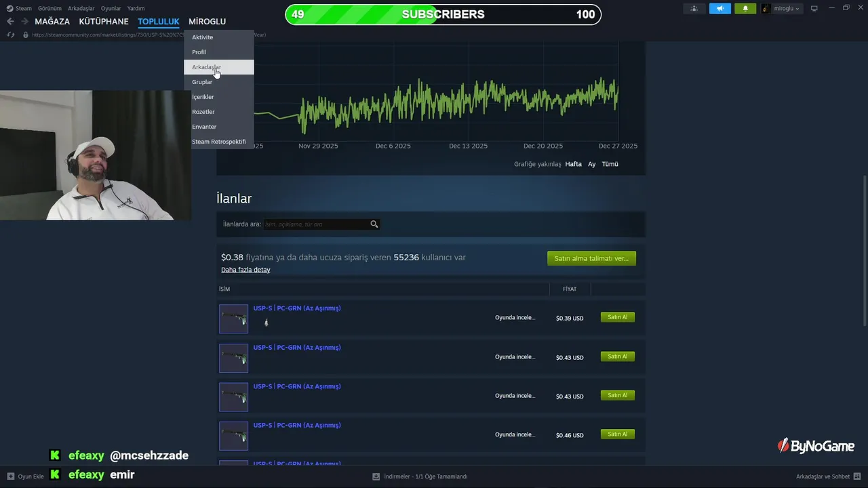Image resolution: width=868 pixels, height=488 pixels.
Task: Select Aktivite from the community dropdown
Action: click(218, 37)
